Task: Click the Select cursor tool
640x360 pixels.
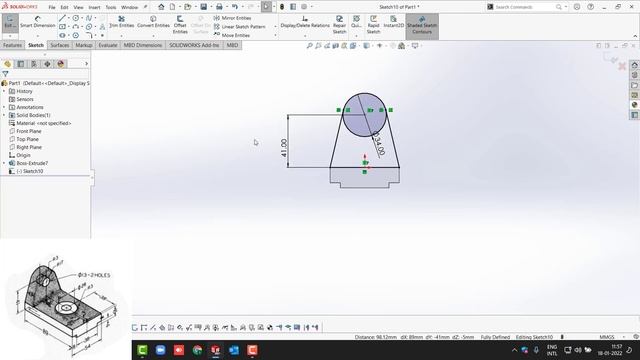Action: click(266, 7)
